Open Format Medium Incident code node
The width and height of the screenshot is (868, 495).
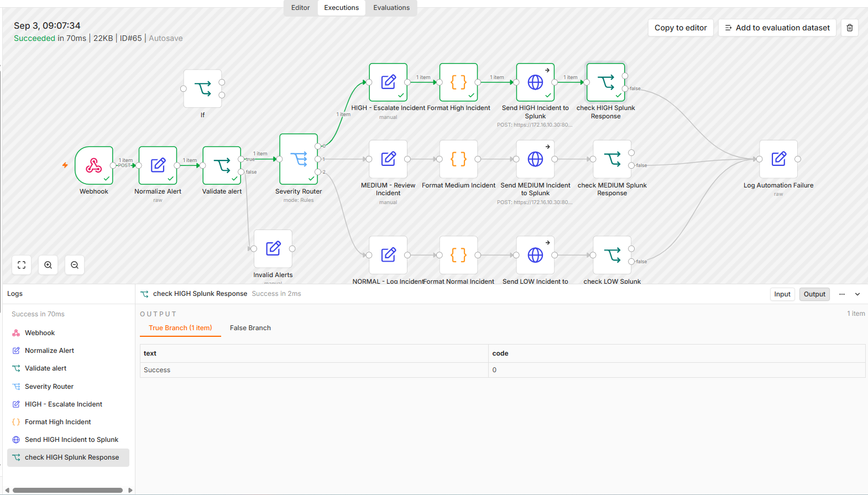click(458, 159)
